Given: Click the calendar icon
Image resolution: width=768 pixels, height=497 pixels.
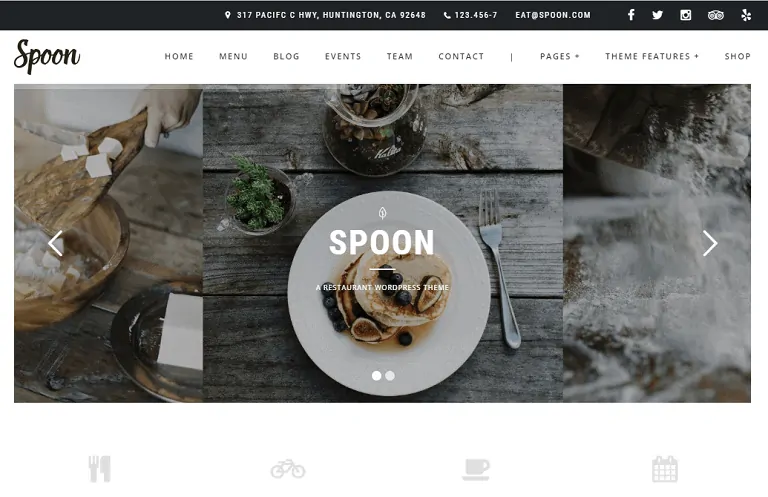Looking at the screenshot, I should click(x=665, y=469).
